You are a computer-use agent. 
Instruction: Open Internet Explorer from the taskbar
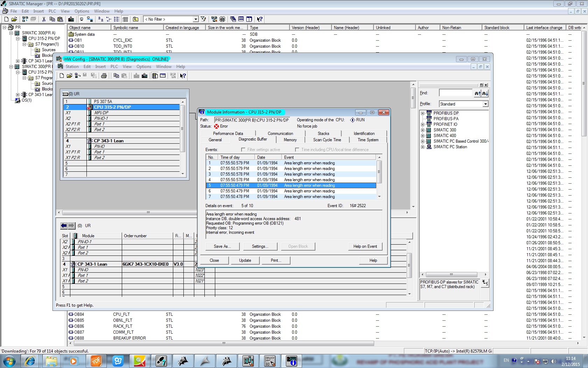30,361
